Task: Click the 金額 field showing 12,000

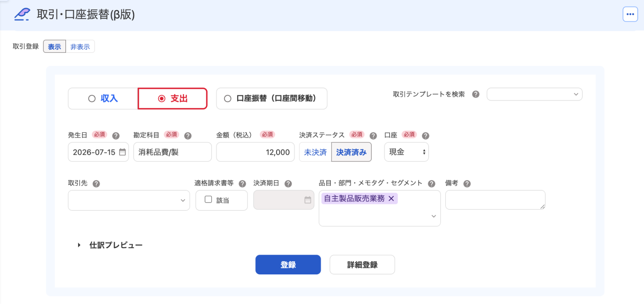Action: (x=255, y=152)
